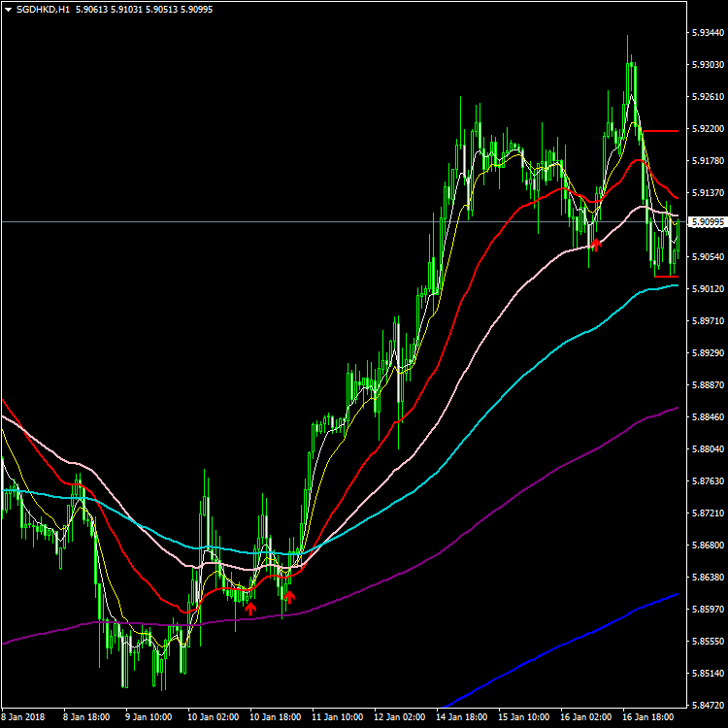Select the current price label 5.90995 on axis
The width and height of the screenshot is (728, 728).
click(x=708, y=222)
